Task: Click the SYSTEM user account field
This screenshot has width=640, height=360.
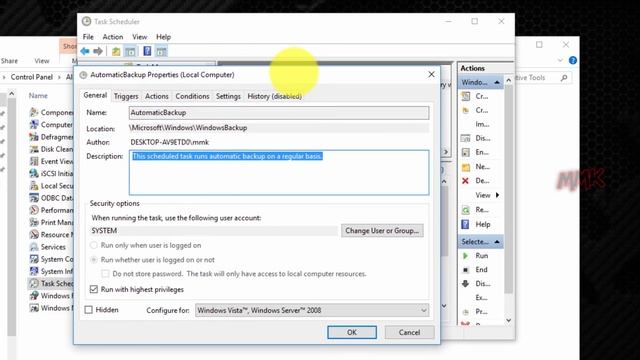Action: [214, 231]
